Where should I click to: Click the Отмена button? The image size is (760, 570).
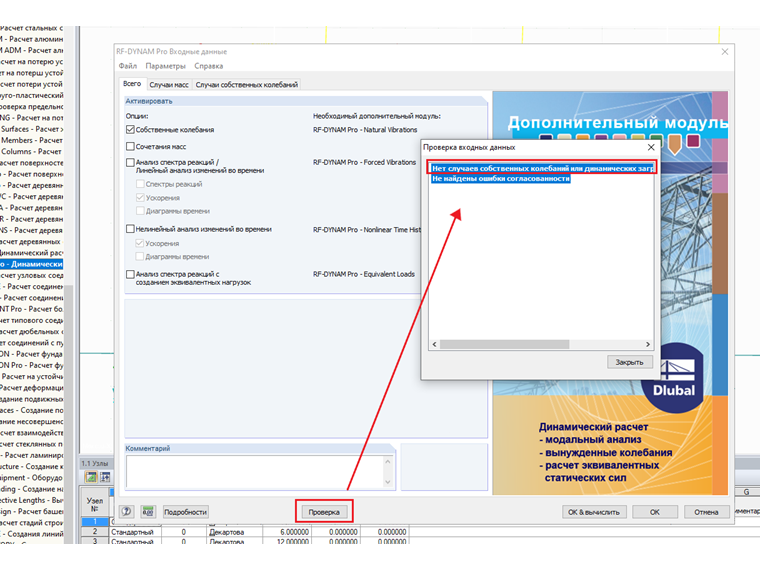706,512
